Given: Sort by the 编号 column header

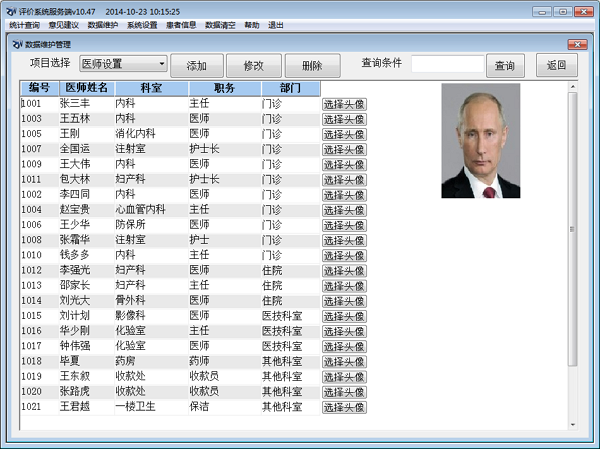Looking at the screenshot, I should (x=39, y=88).
